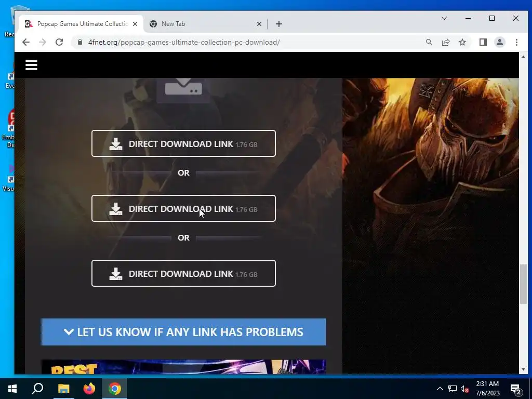Open the notification center icon
This screenshot has width=532, height=399.
pyautogui.click(x=516, y=389)
